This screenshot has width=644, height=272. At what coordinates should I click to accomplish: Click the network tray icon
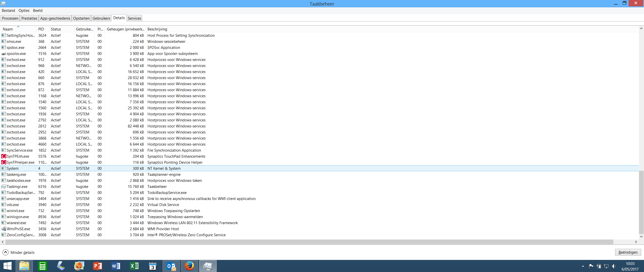click(606, 266)
